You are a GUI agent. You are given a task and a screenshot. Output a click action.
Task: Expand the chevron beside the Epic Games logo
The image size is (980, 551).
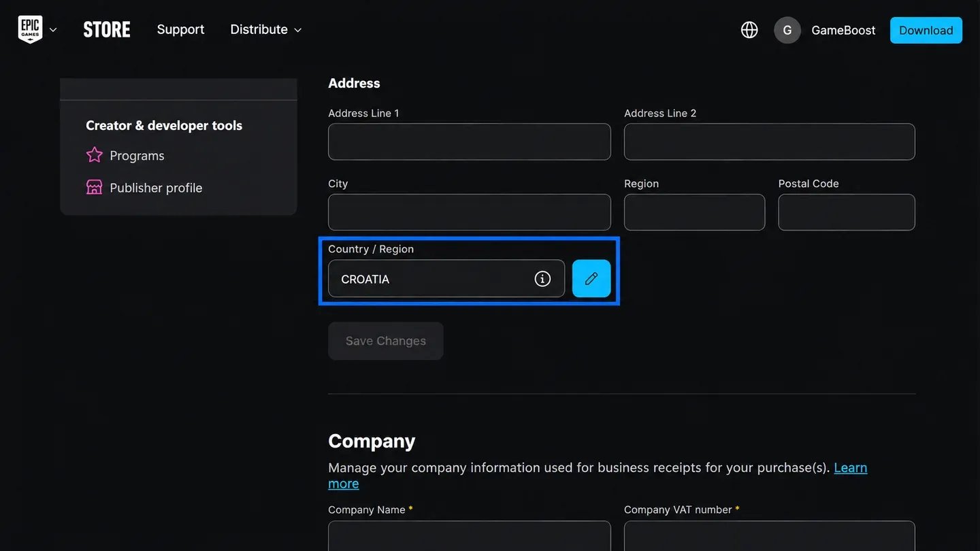tap(53, 30)
